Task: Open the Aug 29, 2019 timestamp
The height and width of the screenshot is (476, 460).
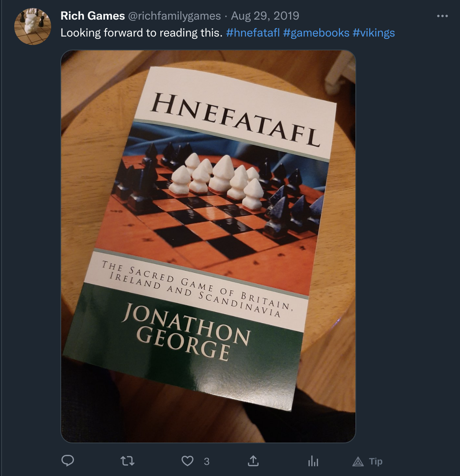Action: point(265,16)
